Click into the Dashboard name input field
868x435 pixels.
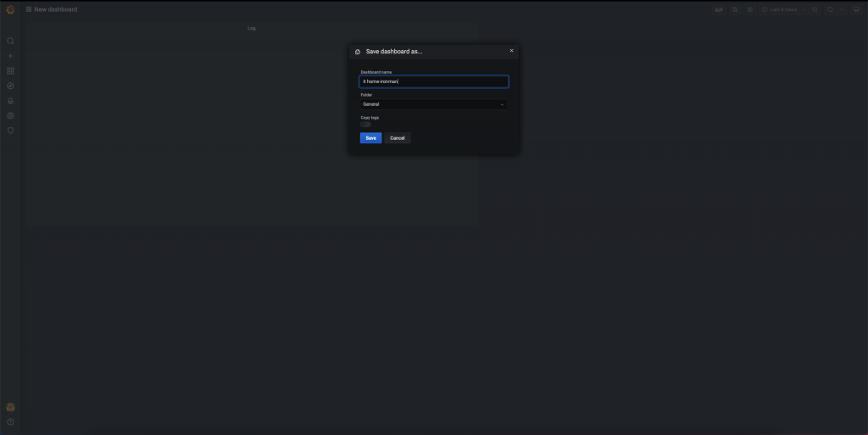(x=433, y=81)
